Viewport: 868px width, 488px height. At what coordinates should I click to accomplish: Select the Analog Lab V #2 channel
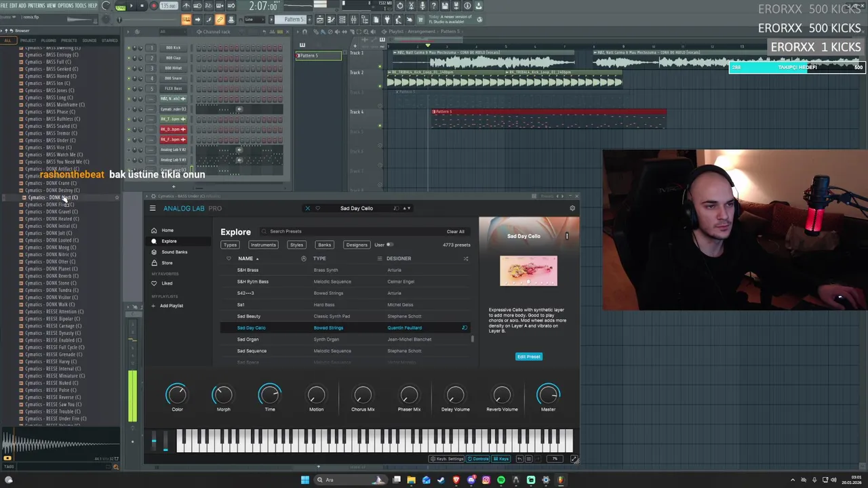click(x=174, y=149)
